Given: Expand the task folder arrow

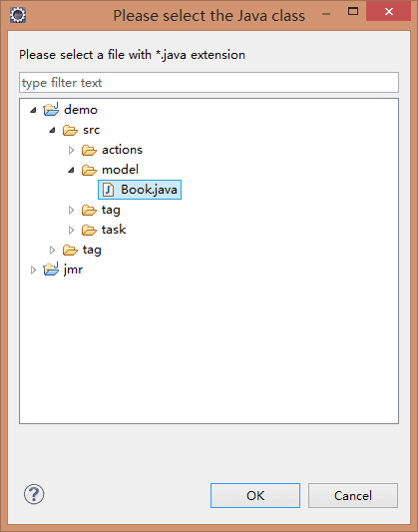Looking at the screenshot, I should 71,230.
